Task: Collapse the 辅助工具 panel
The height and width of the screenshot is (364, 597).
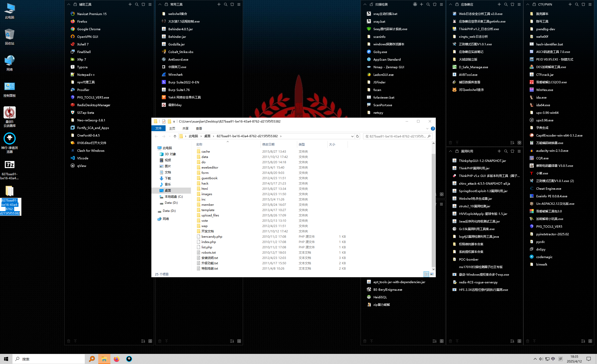Action: point(69,4)
